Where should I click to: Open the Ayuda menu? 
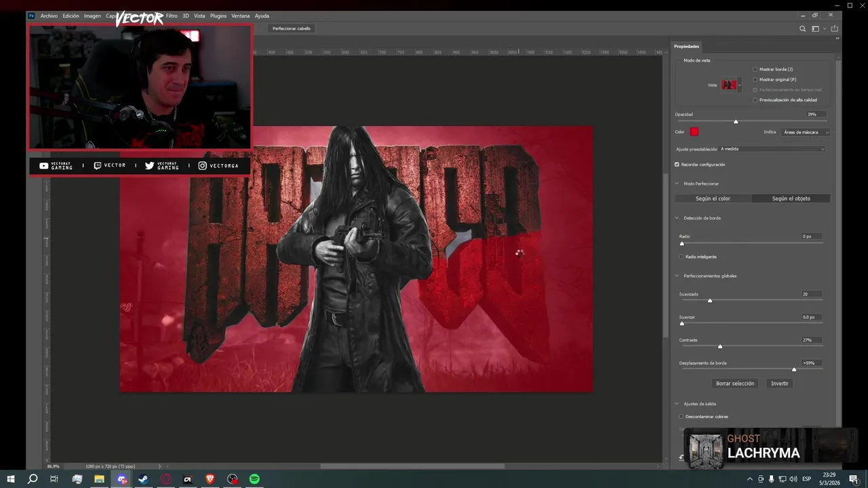[x=262, y=16]
